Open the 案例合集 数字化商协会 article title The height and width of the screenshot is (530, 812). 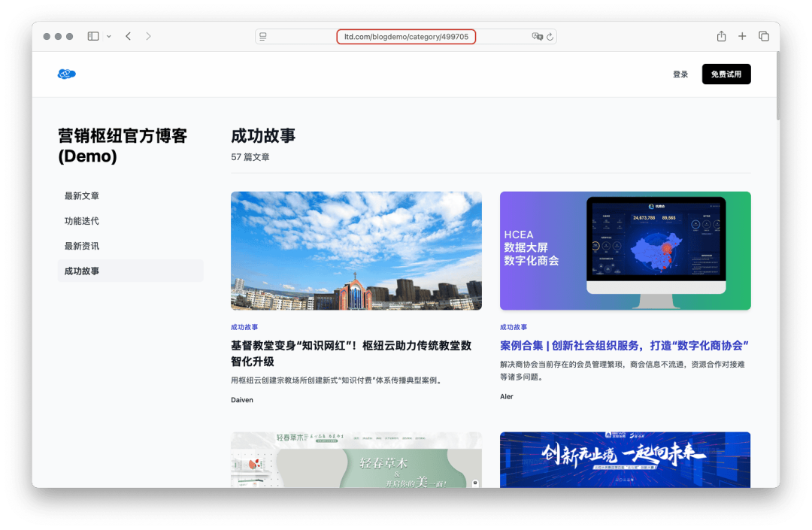(625, 346)
